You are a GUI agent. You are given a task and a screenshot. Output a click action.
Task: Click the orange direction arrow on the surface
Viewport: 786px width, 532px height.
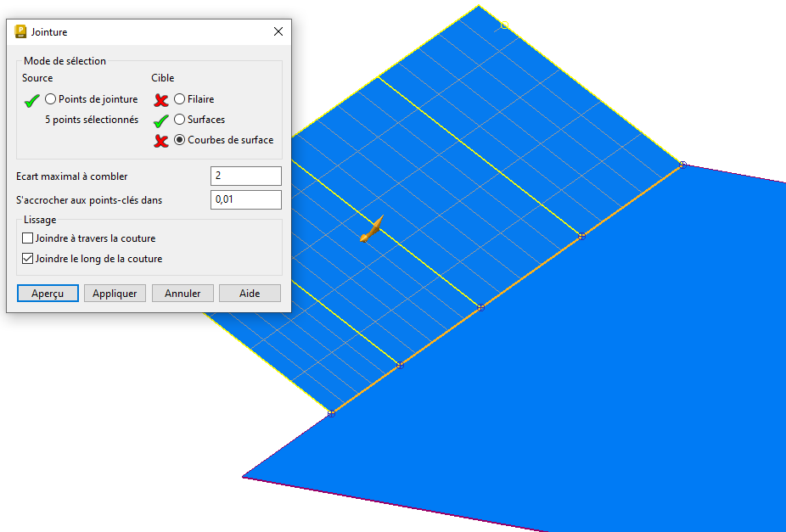(371, 231)
